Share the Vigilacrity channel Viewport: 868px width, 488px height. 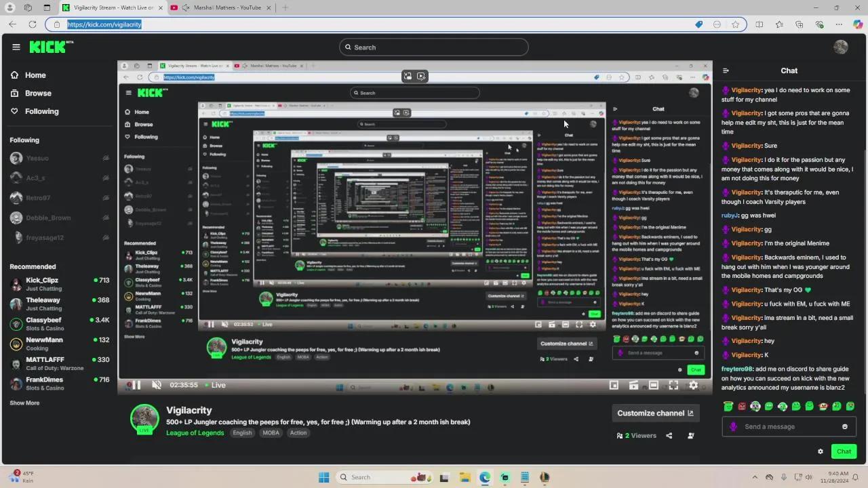[x=669, y=436]
